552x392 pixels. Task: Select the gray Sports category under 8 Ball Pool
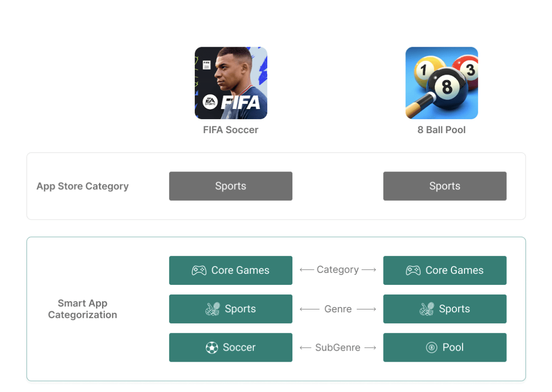pyautogui.click(x=445, y=186)
